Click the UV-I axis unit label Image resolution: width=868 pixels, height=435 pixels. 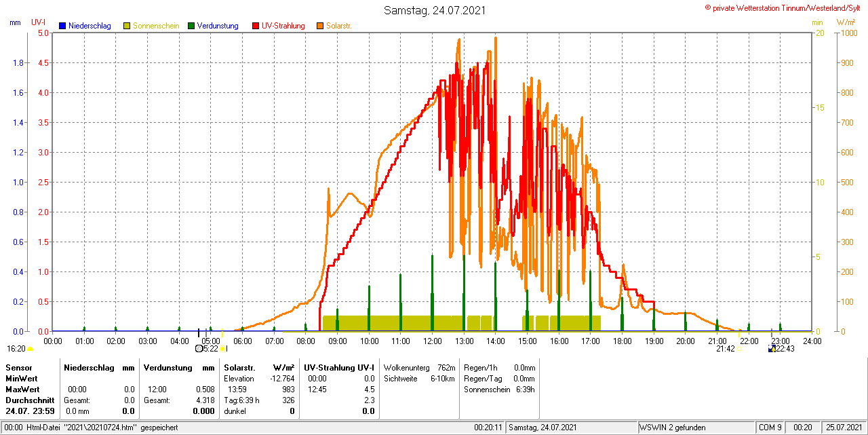click(x=39, y=22)
